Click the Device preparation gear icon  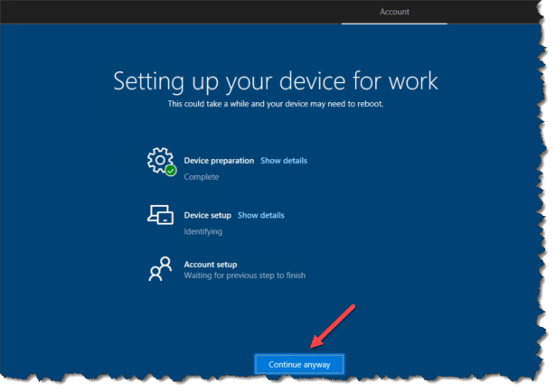tap(161, 161)
